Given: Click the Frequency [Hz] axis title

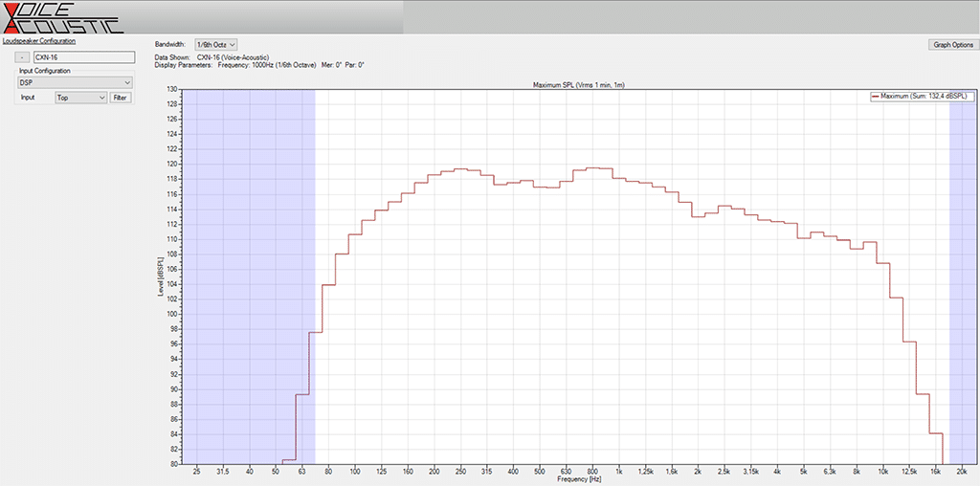Looking at the screenshot, I should coord(579,478).
